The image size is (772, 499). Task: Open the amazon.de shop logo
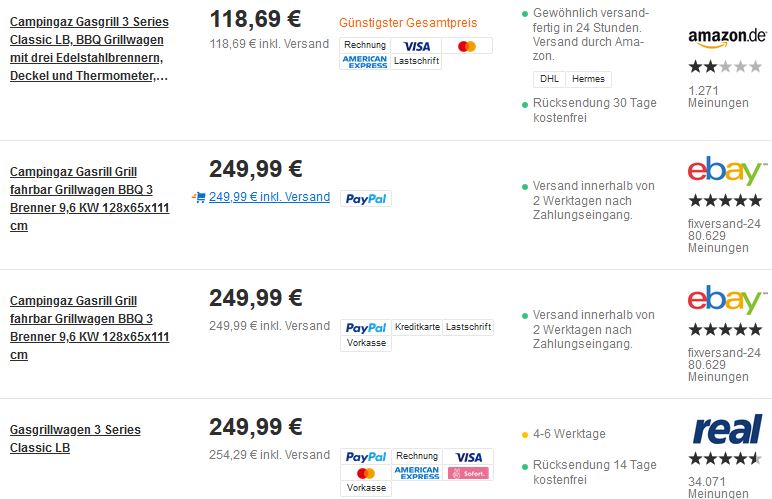click(x=727, y=37)
